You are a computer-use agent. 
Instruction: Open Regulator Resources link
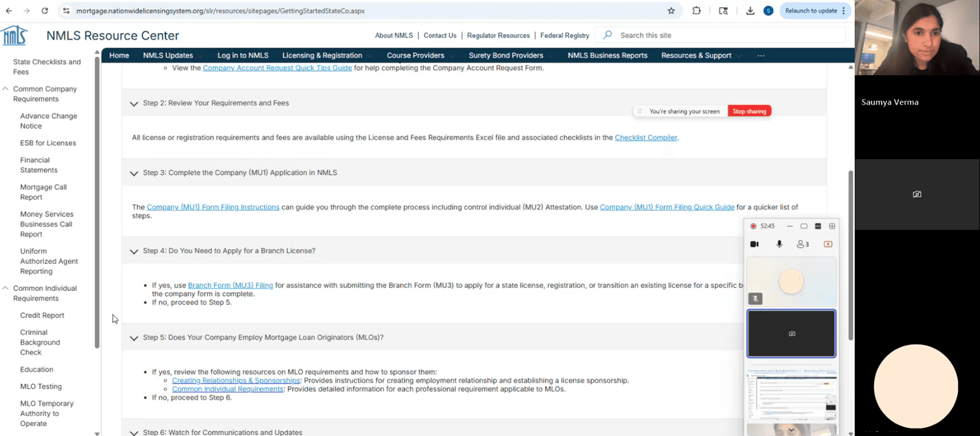tap(498, 36)
